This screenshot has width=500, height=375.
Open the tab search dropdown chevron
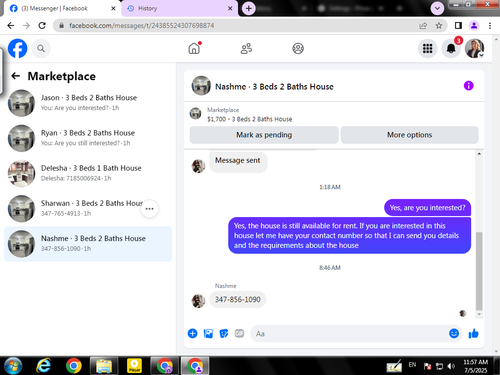click(437, 8)
